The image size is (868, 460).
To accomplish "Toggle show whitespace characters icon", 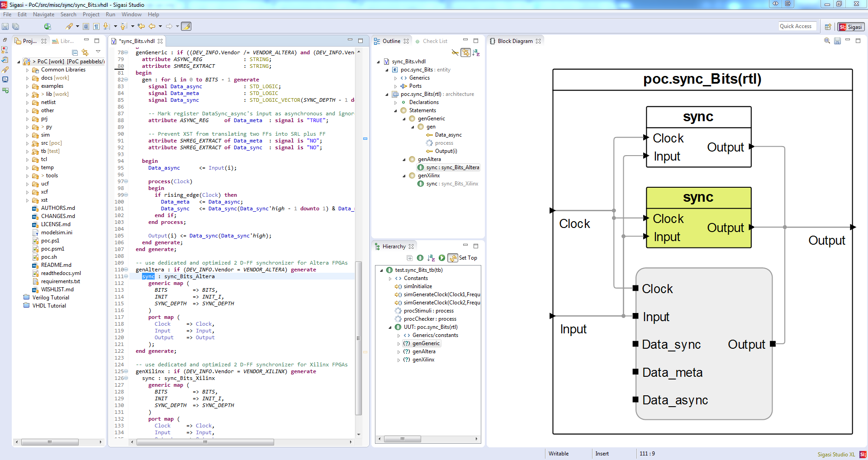I will tap(96, 27).
